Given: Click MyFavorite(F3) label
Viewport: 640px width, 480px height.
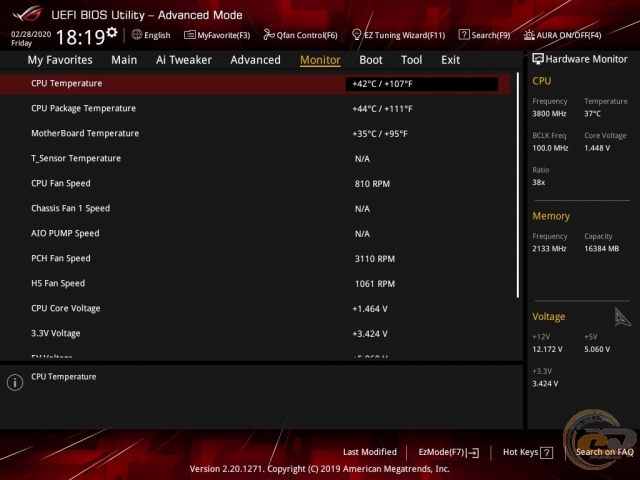Looking at the screenshot, I should 224,36.
